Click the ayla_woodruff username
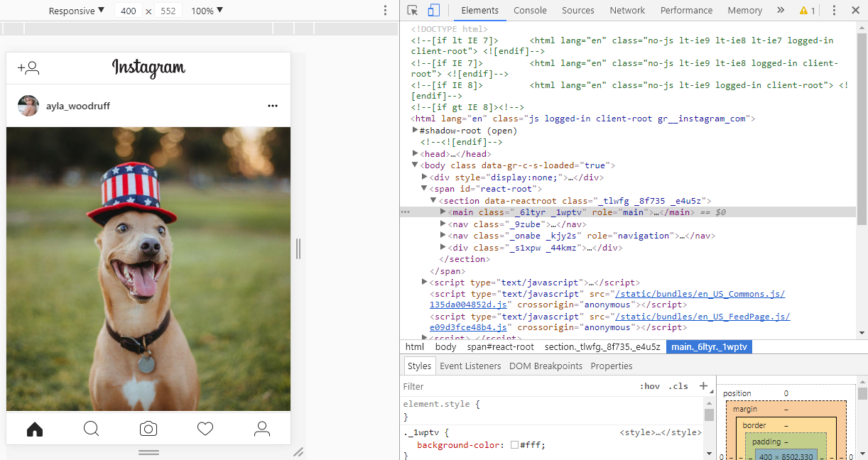 (78, 106)
